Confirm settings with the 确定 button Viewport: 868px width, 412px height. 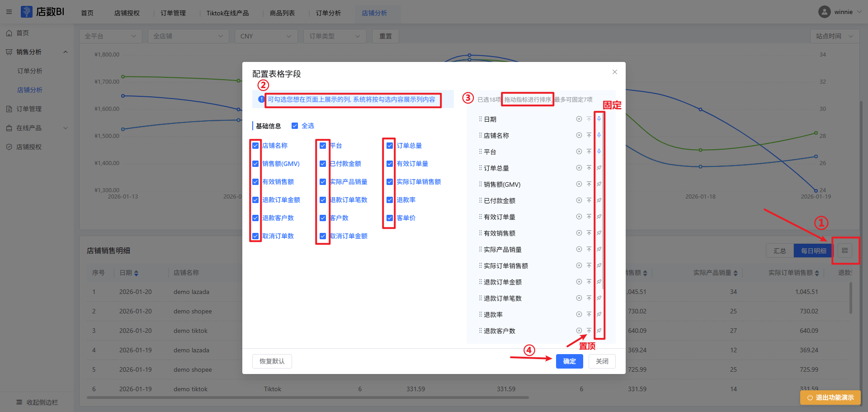coord(569,361)
